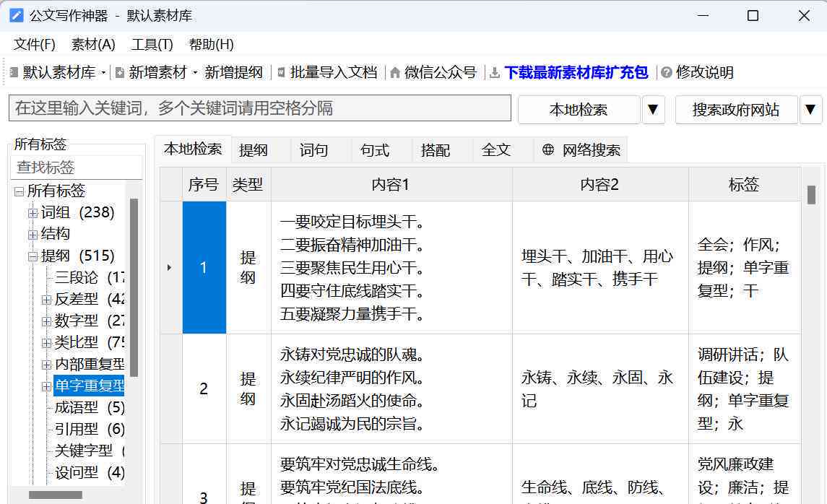Screen dimensions: 827x504
Task: Click the tag tree vertical scrollbar
Action: [134, 287]
